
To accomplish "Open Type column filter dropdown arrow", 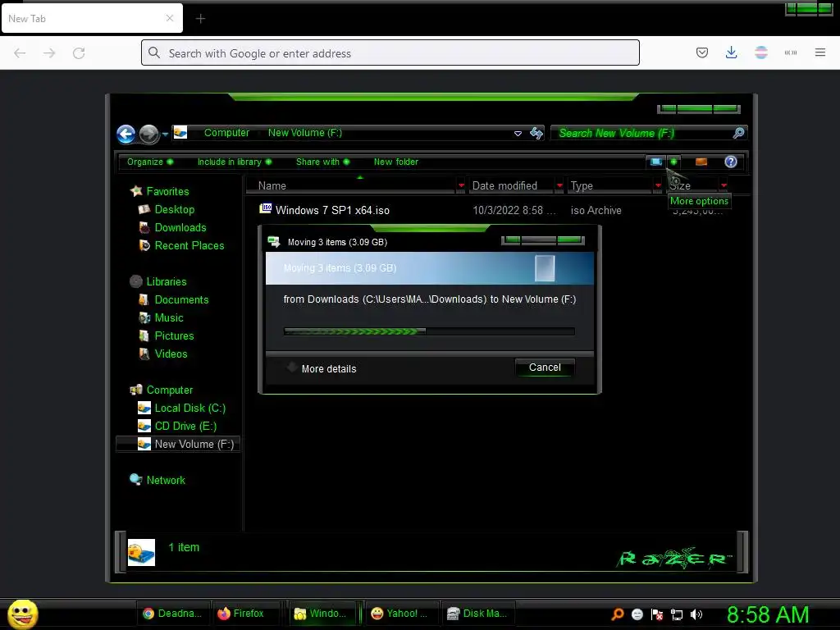I will point(659,186).
